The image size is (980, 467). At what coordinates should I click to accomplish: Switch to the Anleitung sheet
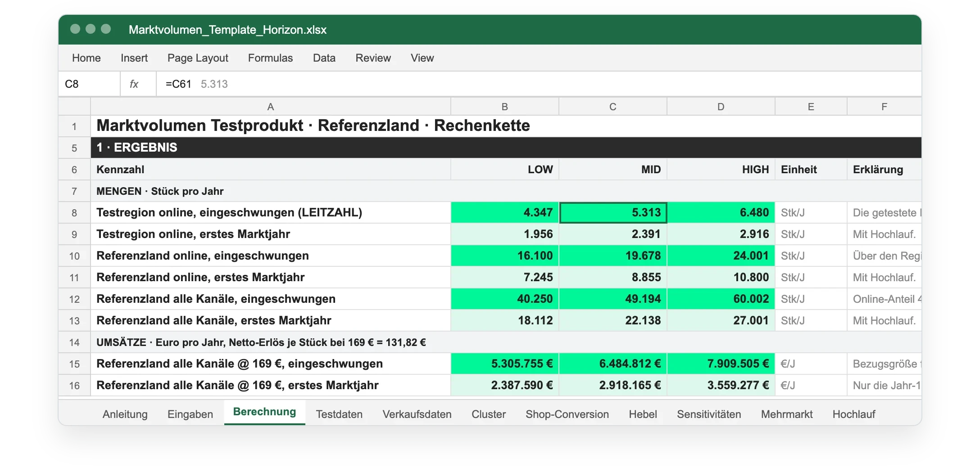pos(125,414)
